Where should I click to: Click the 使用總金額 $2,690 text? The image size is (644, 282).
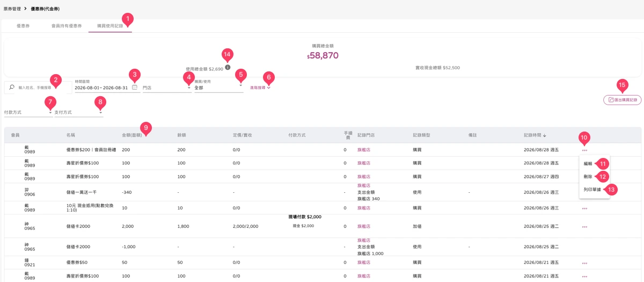204,69
